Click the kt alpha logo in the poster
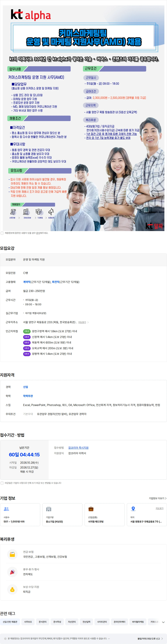The width and height of the screenshot is (167, 644). (x=31, y=15)
